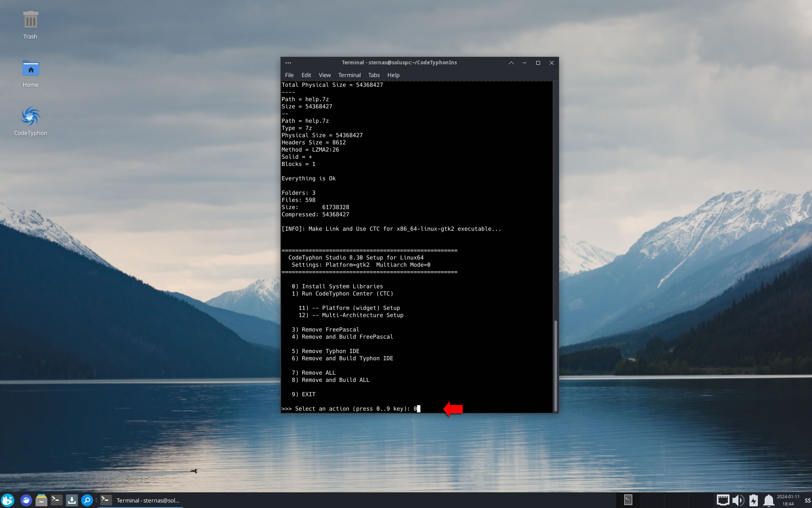This screenshot has width=812, height=508.
Task: Open the file manager launcher in panel
Action: 41,500
